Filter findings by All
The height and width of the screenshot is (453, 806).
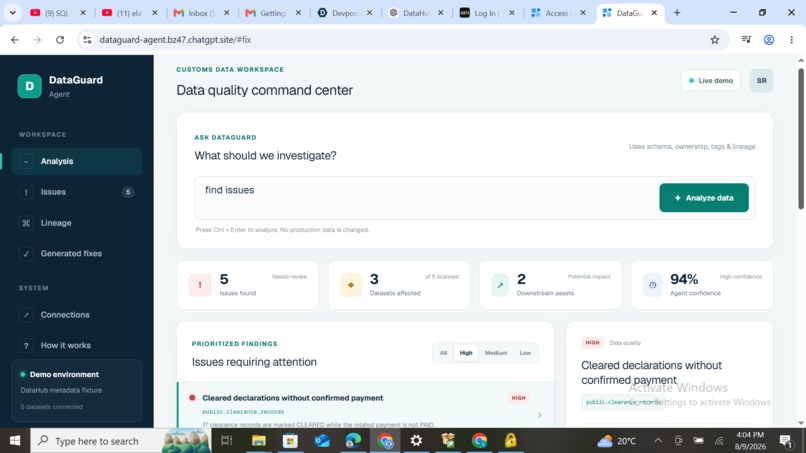pos(444,353)
